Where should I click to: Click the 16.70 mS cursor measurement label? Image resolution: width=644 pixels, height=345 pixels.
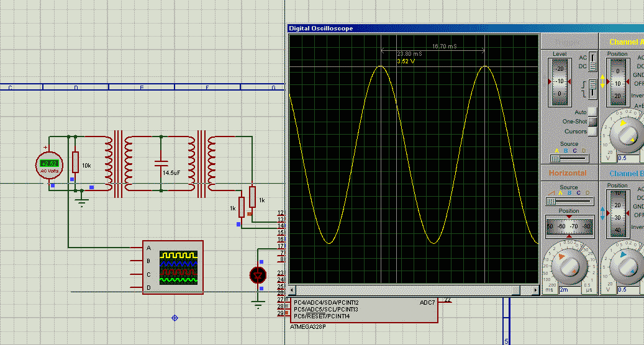coord(445,47)
